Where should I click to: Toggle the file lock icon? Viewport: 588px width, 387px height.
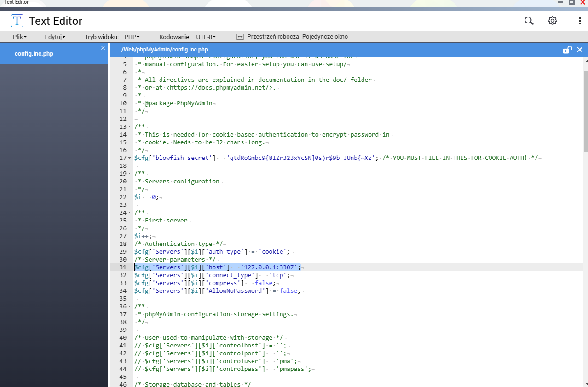click(x=568, y=50)
